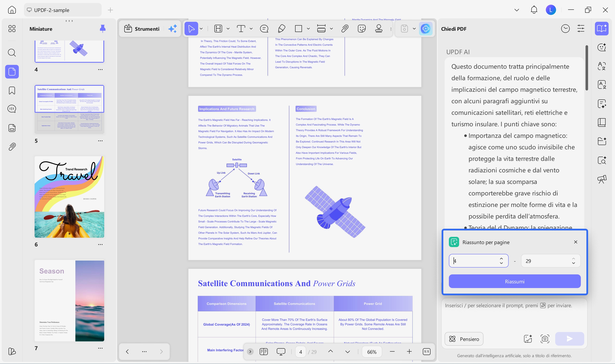Open the AI translate icon in right sidebar

tap(602, 66)
